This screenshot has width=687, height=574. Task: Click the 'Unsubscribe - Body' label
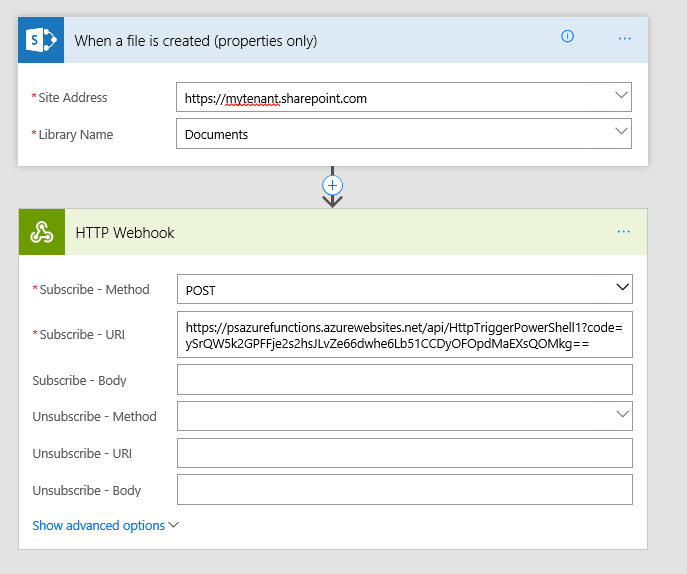click(87, 490)
